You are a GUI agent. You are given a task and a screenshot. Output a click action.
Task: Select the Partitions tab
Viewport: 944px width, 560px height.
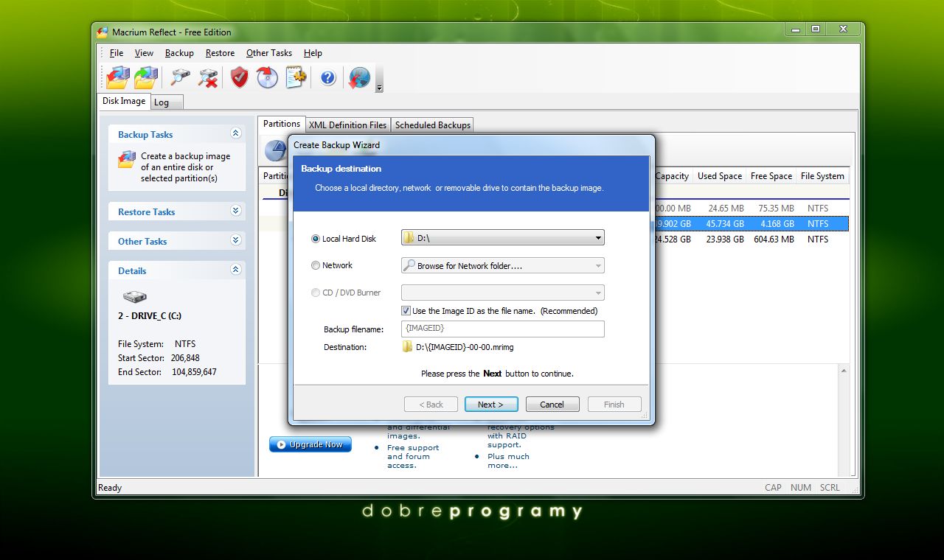pyautogui.click(x=282, y=124)
